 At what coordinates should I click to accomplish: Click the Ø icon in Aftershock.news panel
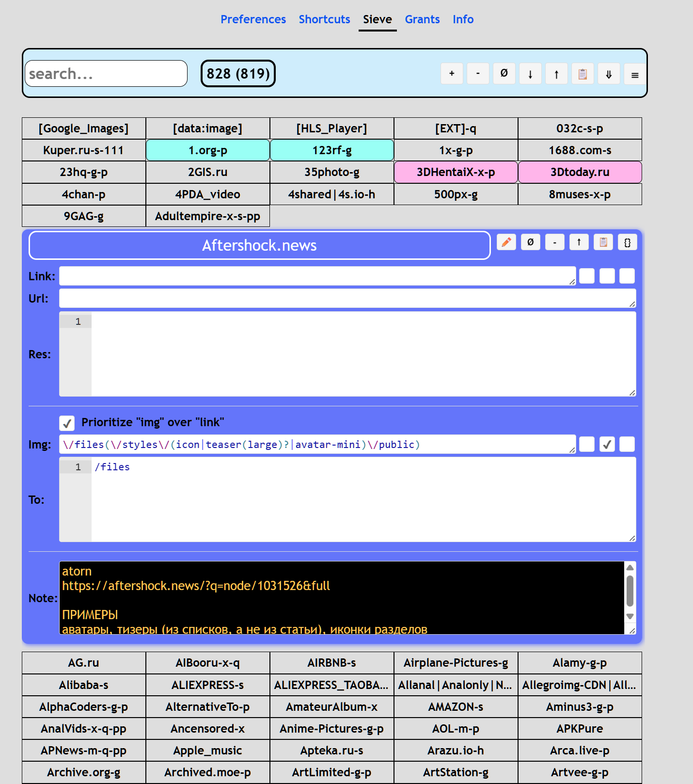pos(531,242)
